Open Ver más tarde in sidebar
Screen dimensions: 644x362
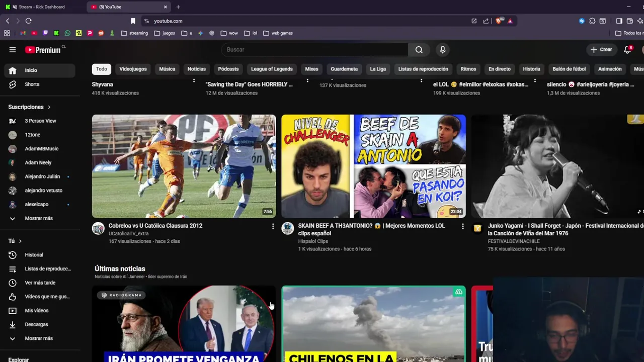(x=40, y=283)
